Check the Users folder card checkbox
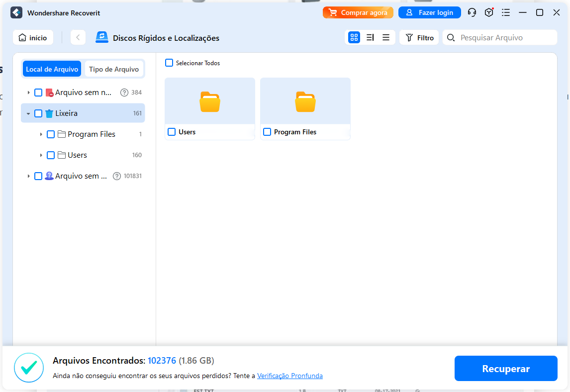Screen dimensions: 570x392 172,132
